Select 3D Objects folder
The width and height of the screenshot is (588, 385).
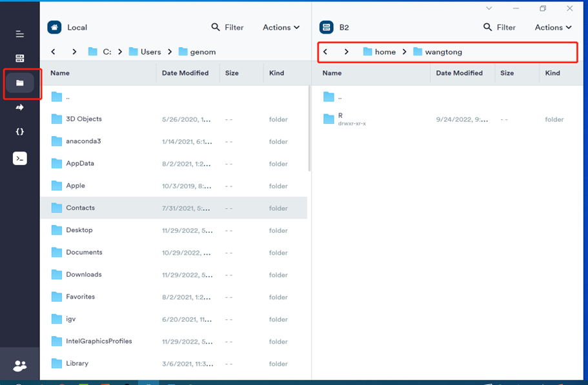coord(174,119)
